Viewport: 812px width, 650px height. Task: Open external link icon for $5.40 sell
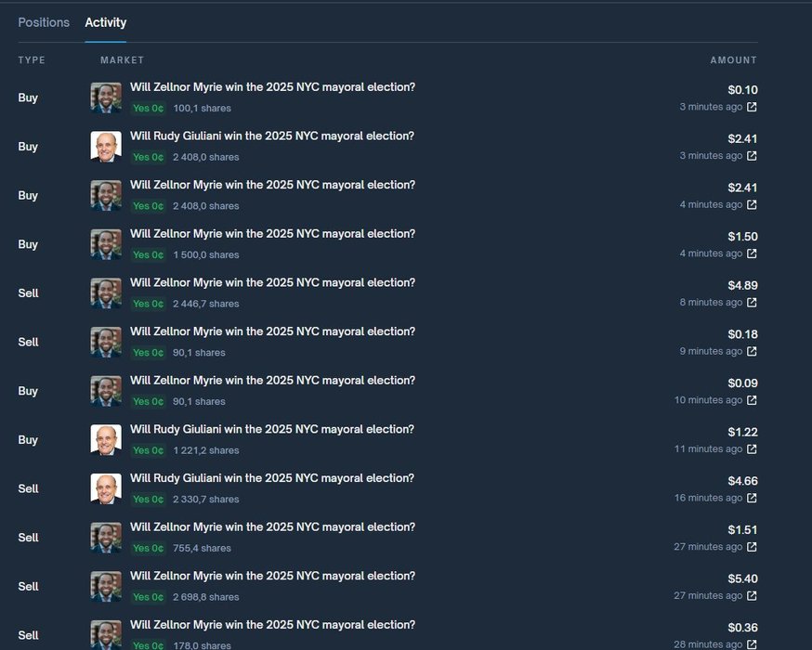(752, 595)
